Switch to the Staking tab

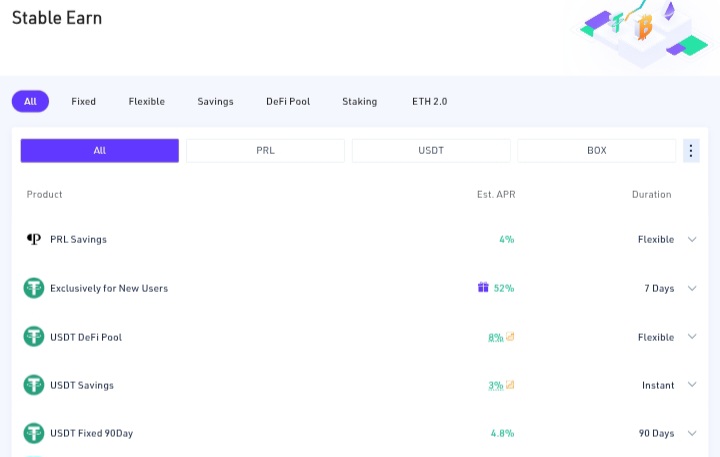point(360,102)
